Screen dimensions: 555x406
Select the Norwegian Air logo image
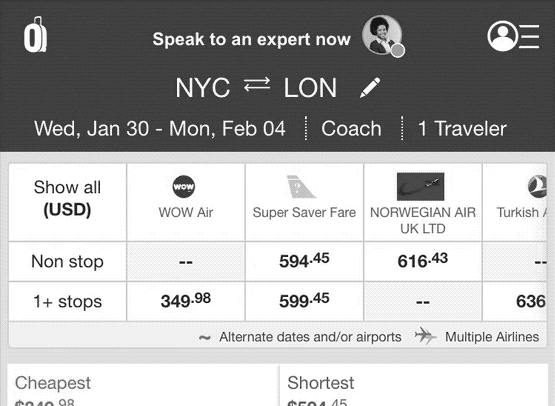click(x=420, y=187)
